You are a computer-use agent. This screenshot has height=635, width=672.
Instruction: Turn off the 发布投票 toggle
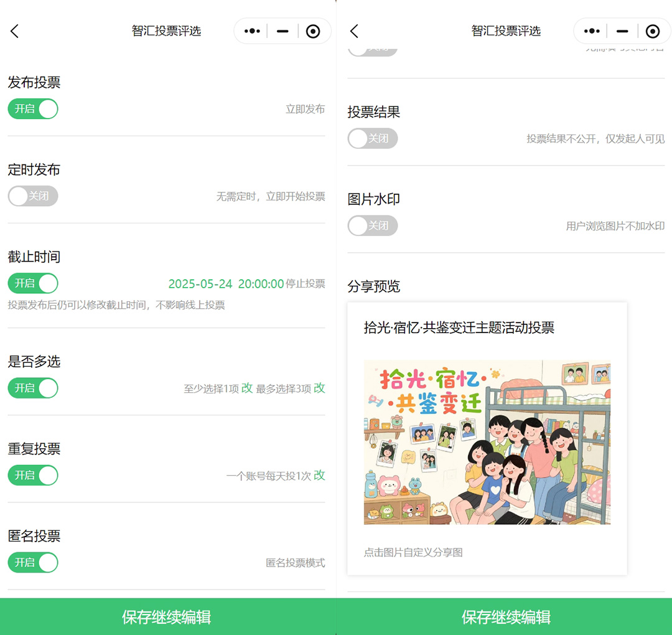33,109
